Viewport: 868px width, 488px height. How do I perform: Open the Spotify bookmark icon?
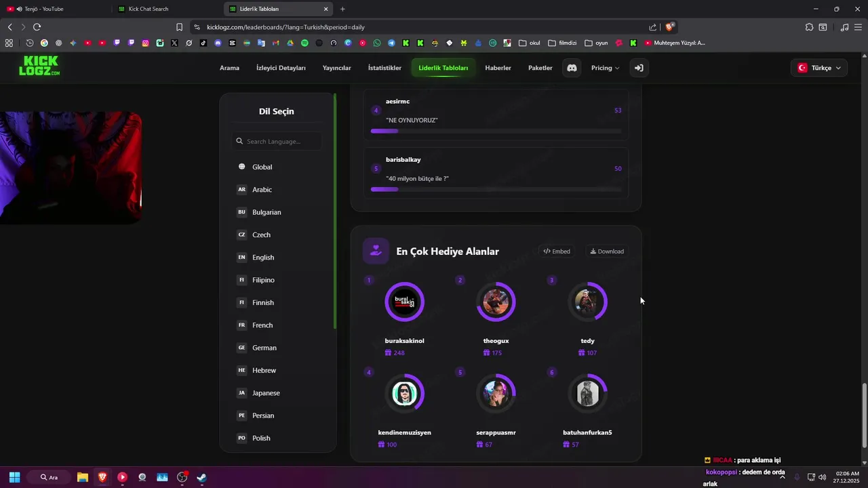[x=304, y=43]
